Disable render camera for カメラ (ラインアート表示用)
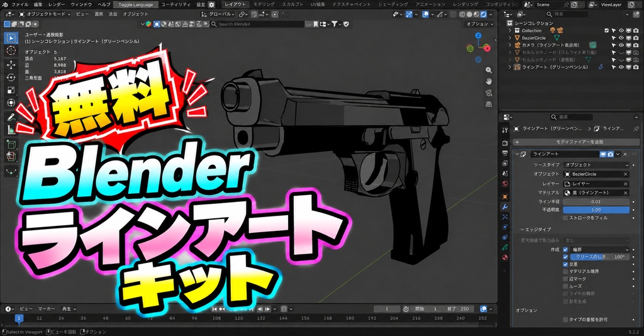Screen dimensions: 644x336 tap(636, 45)
